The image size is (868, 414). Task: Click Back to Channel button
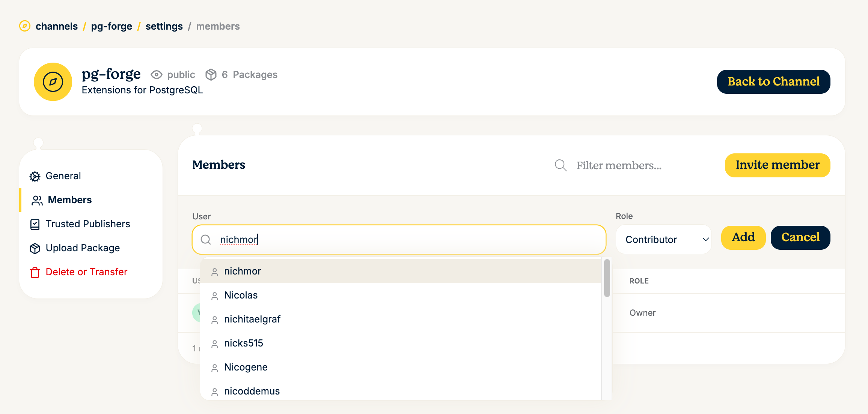tap(773, 82)
